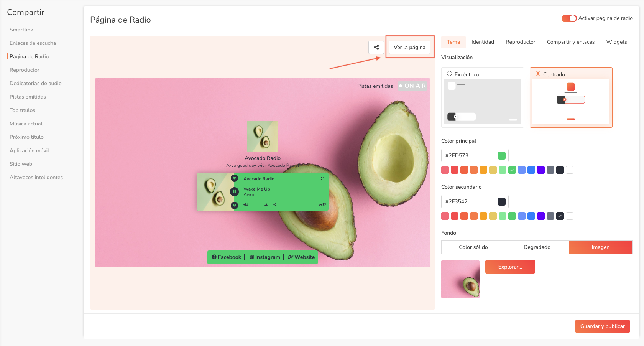Viewport: 644px width, 346px height.
Task: Dislike the track with the broken heart icon
Action: 235,205
